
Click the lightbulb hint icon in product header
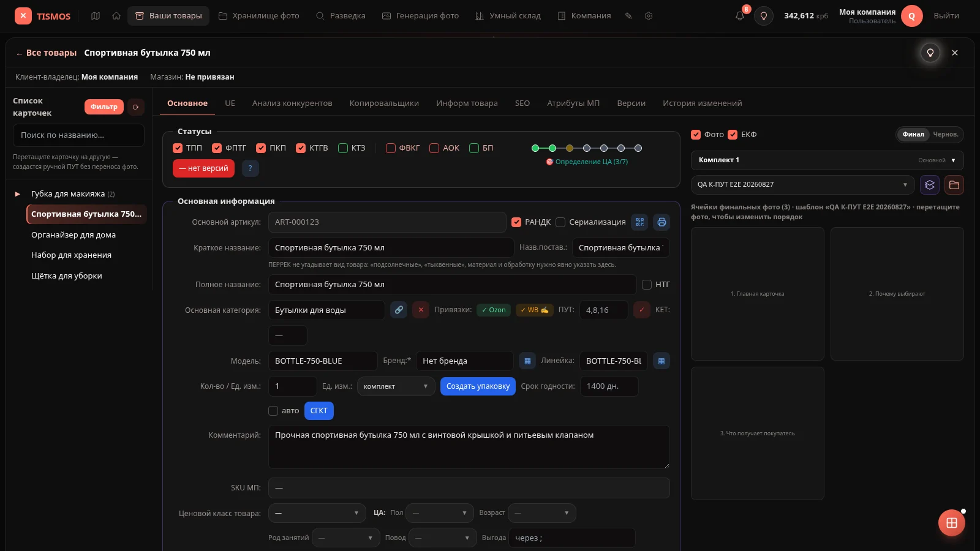(930, 53)
